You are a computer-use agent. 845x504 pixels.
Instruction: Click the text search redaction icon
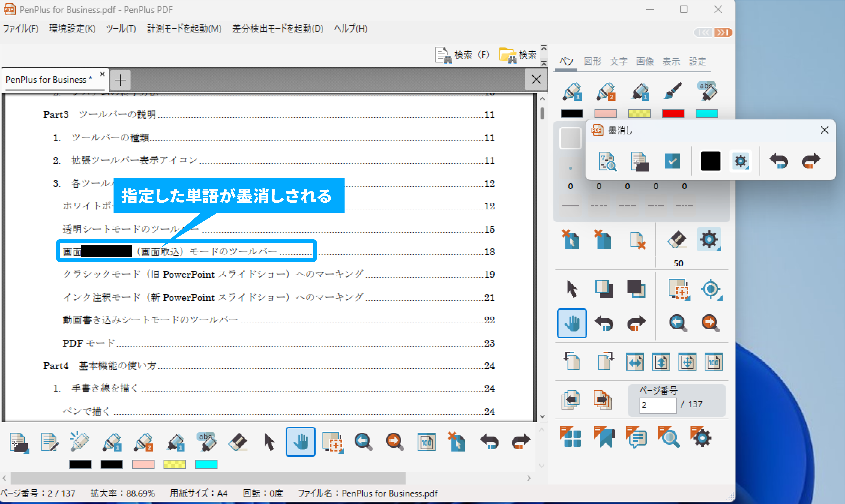607,161
